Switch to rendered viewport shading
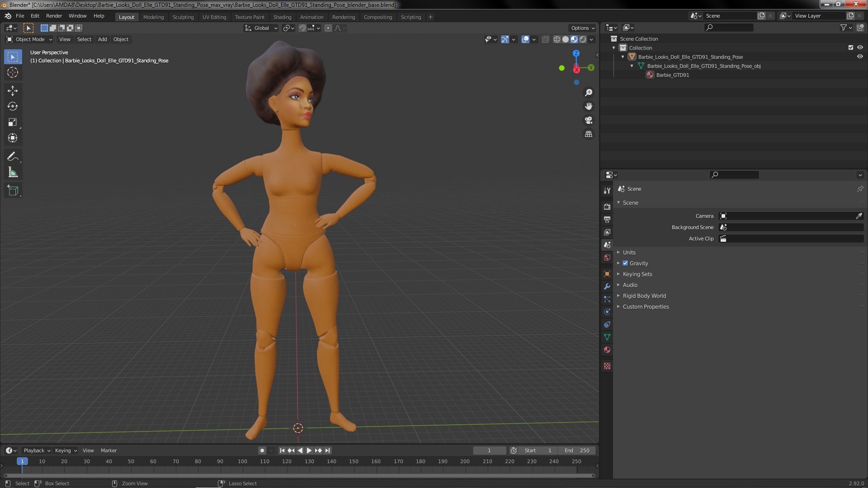This screenshot has height=488, width=868. coord(583,39)
